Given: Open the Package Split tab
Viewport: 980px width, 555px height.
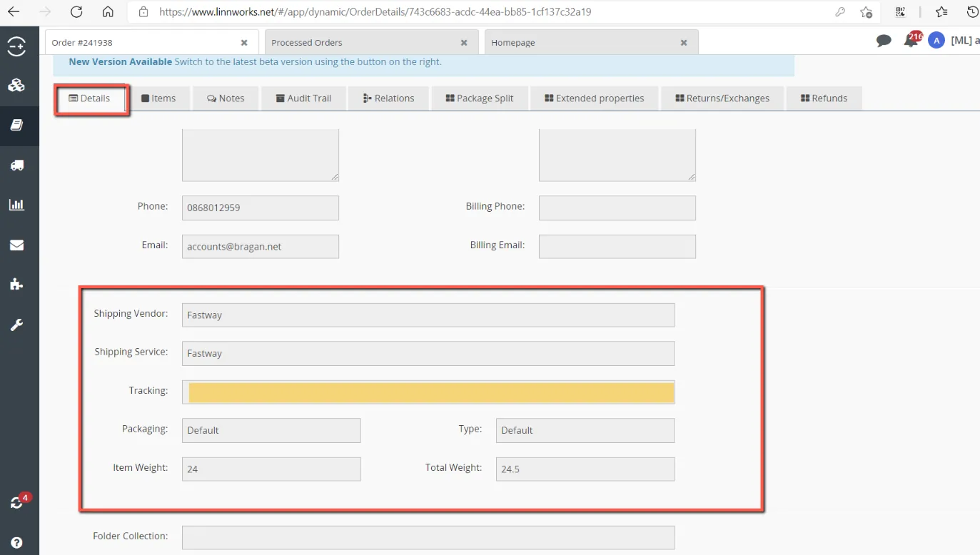Looking at the screenshot, I should point(480,98).
